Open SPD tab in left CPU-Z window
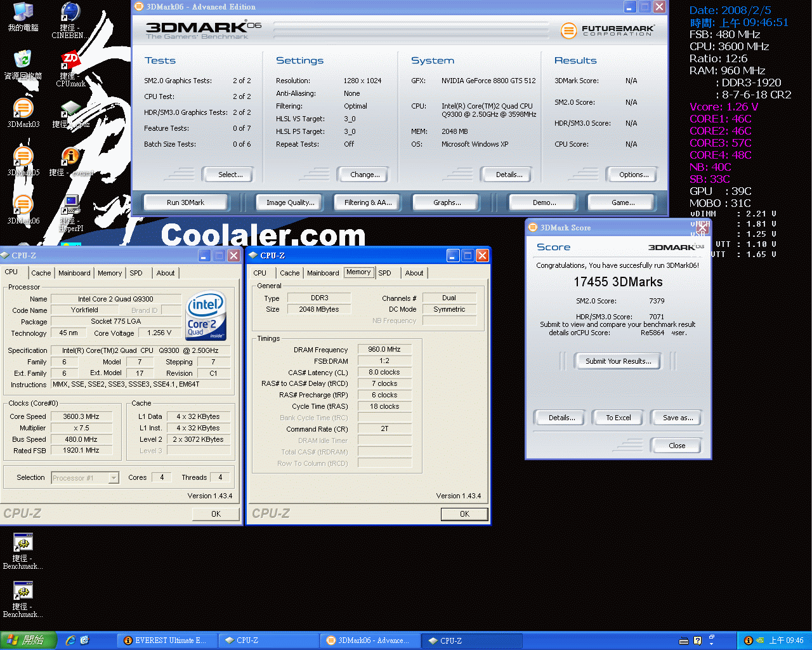Image resolution: width=812 pixels, height=650 pixels. click(136, 273)
